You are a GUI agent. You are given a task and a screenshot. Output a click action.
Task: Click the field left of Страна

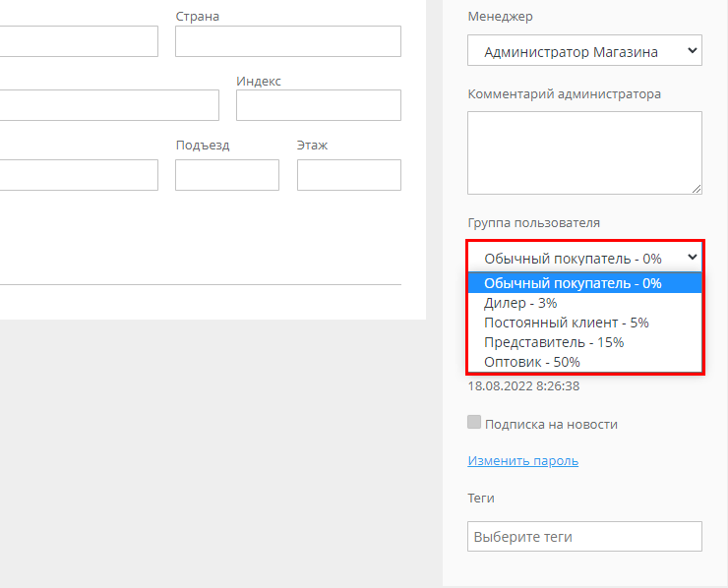pos(79,41)
